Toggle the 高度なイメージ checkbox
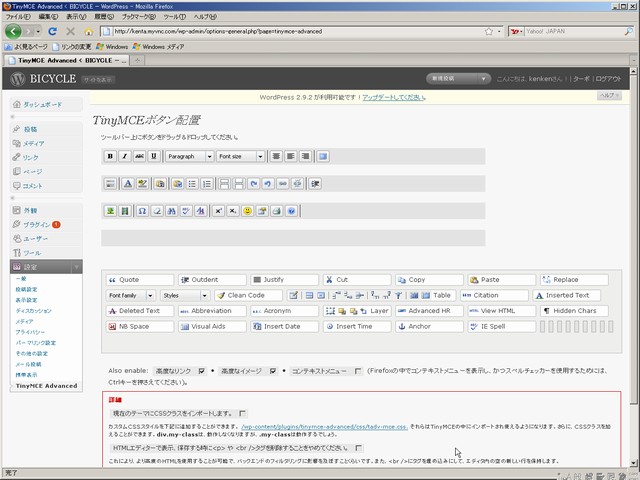This screenshot has width=640, height=480. pos(274,371)
